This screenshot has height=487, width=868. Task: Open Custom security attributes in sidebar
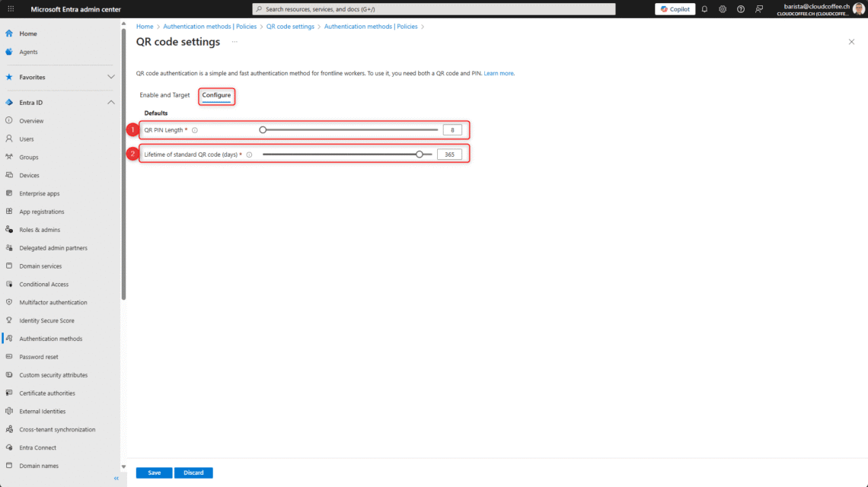[x=53, y=375]
